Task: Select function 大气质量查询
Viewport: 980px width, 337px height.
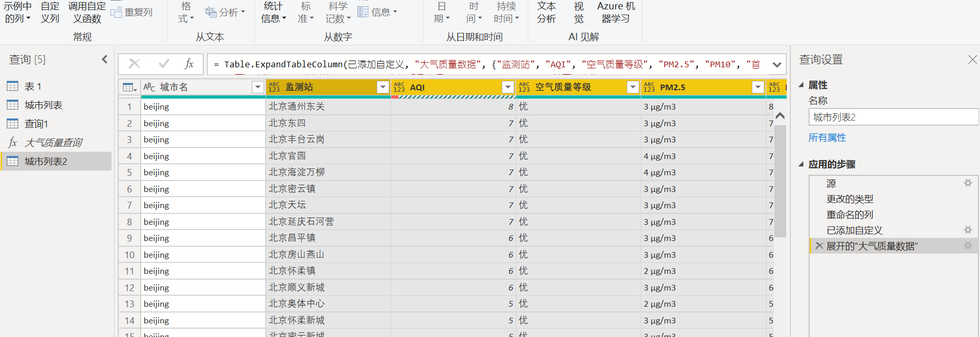Action: point(56,142)
